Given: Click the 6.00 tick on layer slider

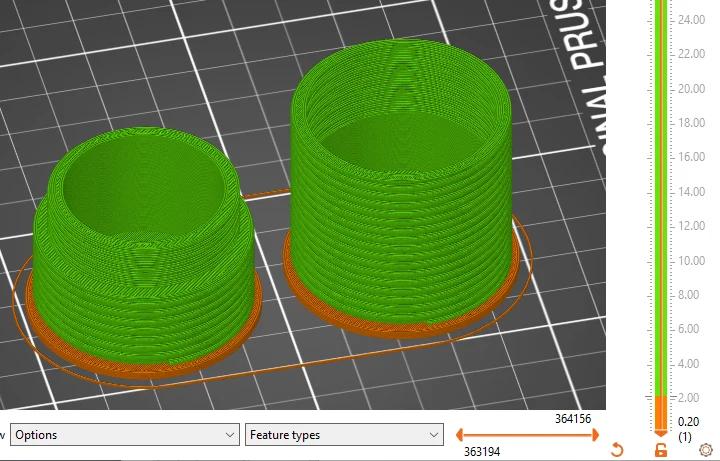Looking at the screenshot, I should tap(661, 329).
